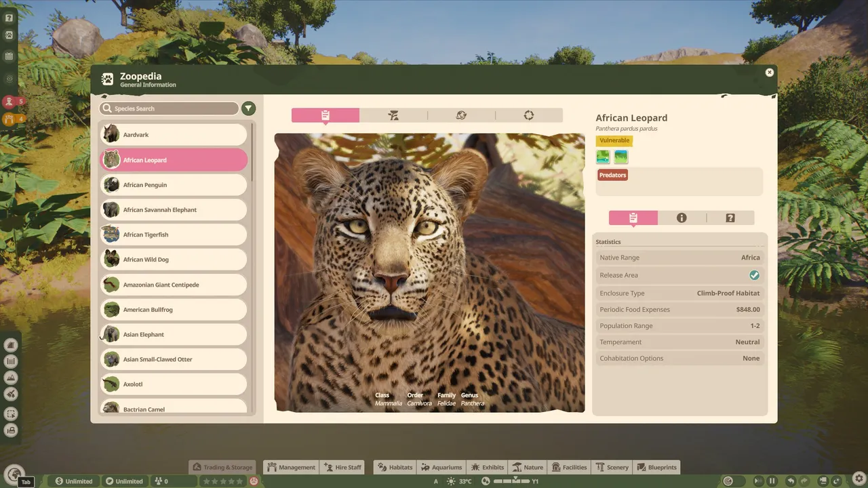
Task: Choose African Wild Dog from list
Action: (x=174, y=260)
